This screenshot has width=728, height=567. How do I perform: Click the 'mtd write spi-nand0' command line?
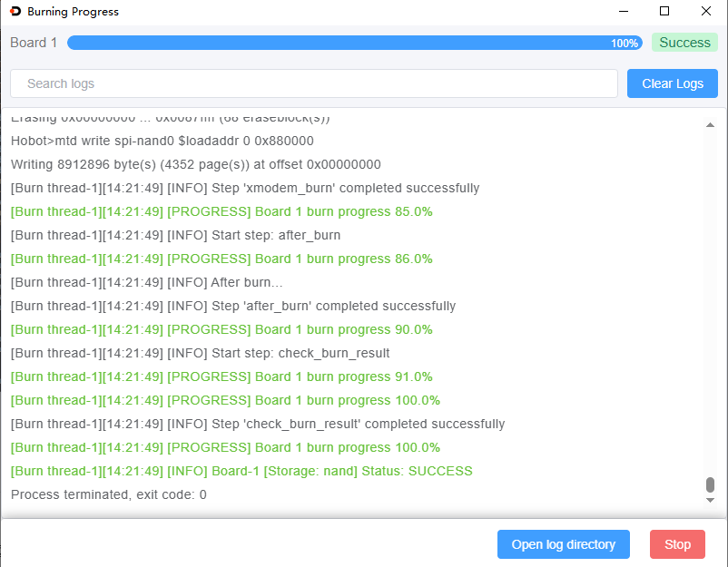click(x=162, y=141)
